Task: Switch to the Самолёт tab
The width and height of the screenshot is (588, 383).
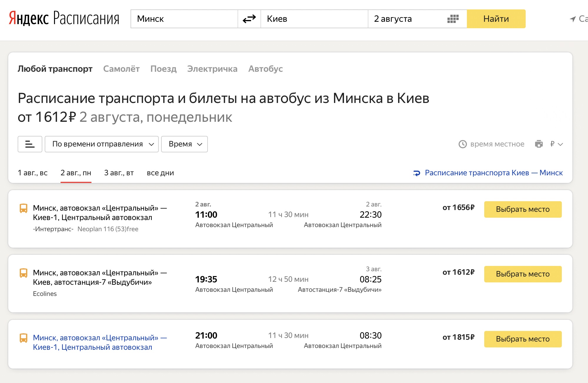Action: pyautogui.click(x=121, y=69)
